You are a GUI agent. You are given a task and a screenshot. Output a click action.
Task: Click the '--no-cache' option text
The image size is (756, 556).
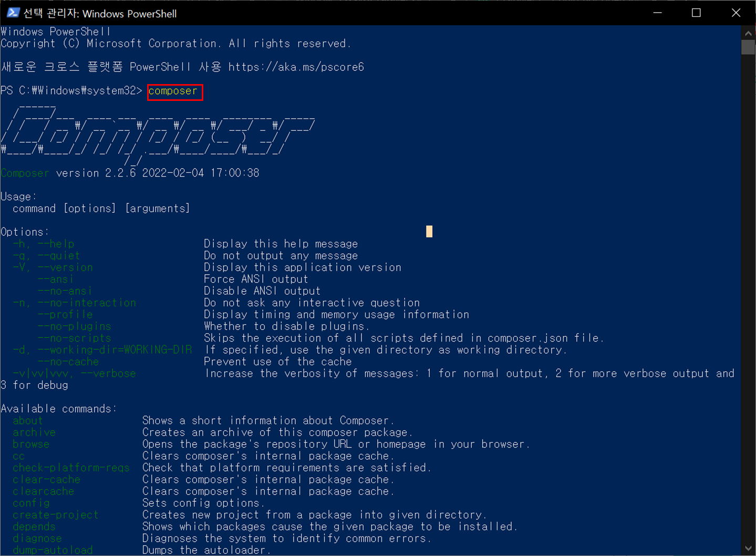pyautogui.click(x=68, y=362)
